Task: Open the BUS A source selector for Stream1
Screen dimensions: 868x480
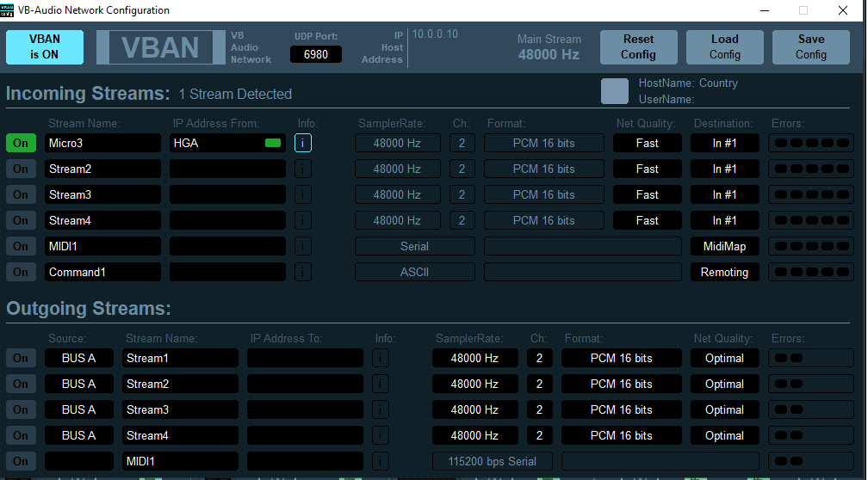Action: pos(79,358)
